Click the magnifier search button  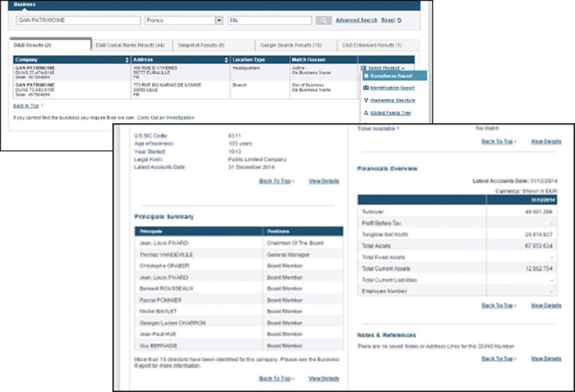[324, 20]
